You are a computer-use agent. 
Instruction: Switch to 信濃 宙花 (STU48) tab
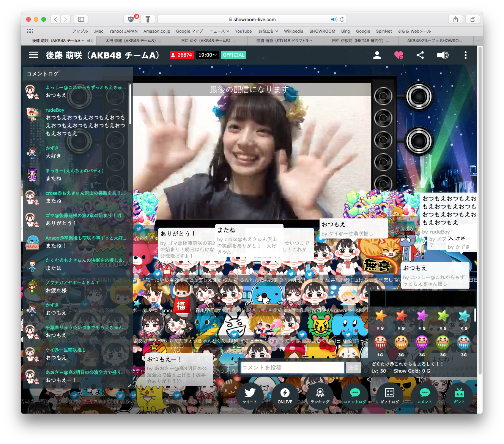click(284, 41)
